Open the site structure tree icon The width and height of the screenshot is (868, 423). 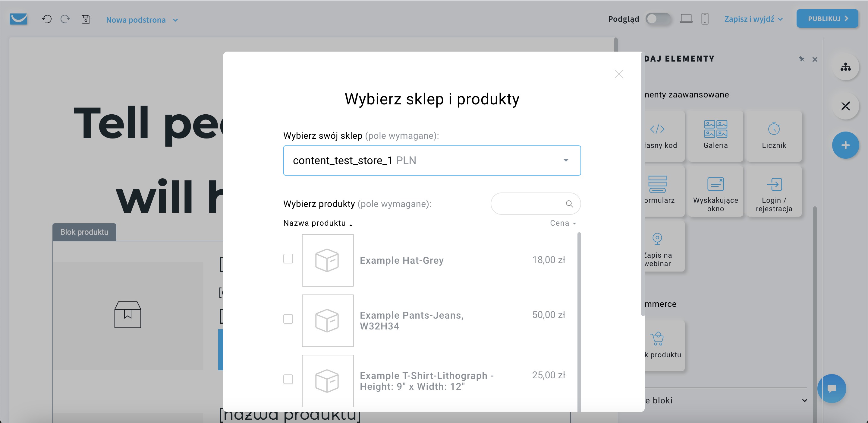[845, 67]
